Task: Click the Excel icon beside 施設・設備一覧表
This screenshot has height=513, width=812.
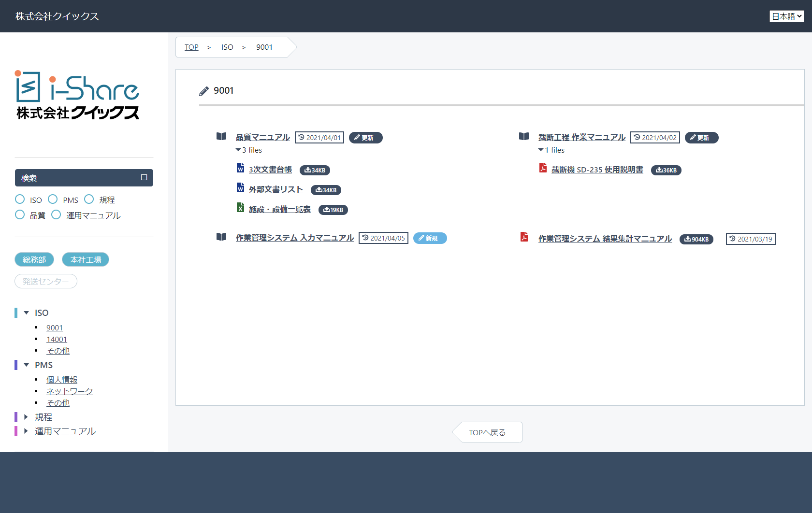Action: point(240,208)
